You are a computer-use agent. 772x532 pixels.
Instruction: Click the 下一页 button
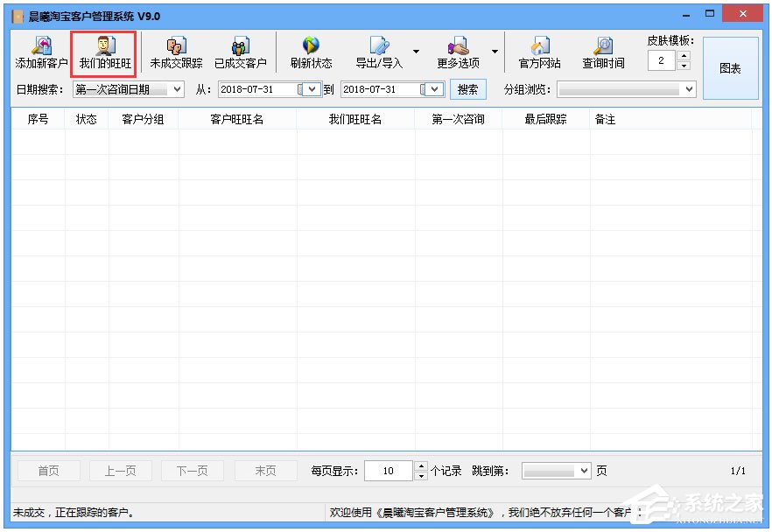(193, 471)
